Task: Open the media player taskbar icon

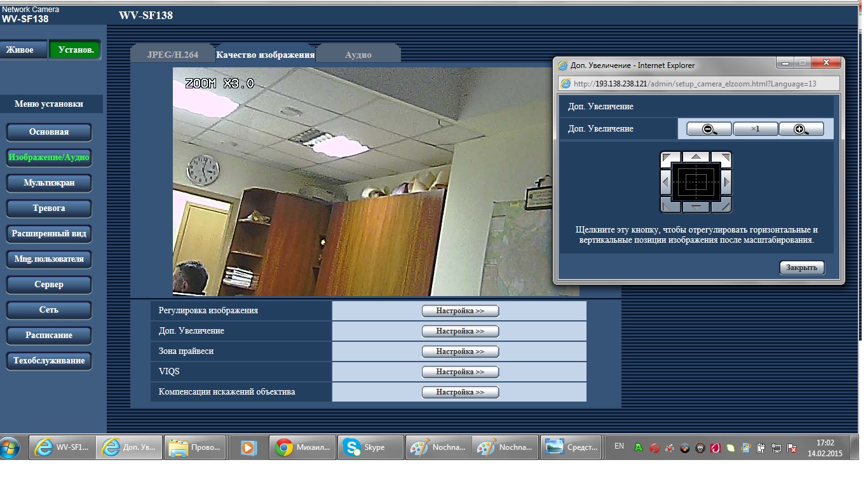Action: (248, 447)
